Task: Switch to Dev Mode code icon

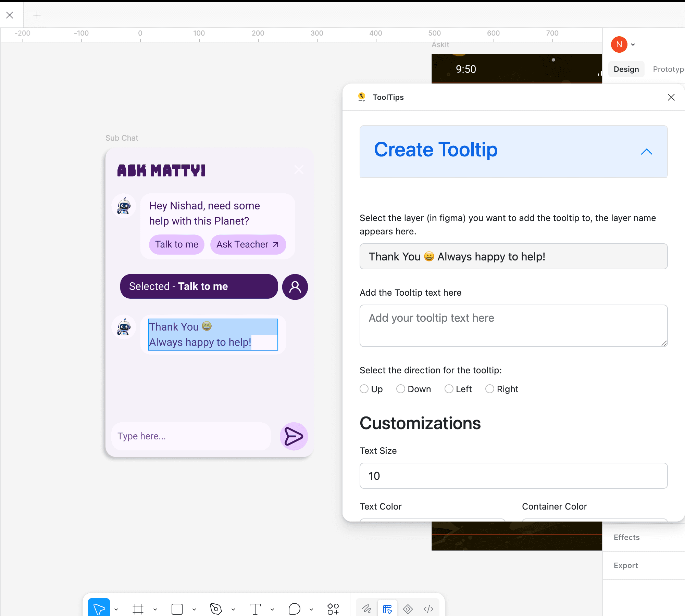Action: click(x=428, y=609)
